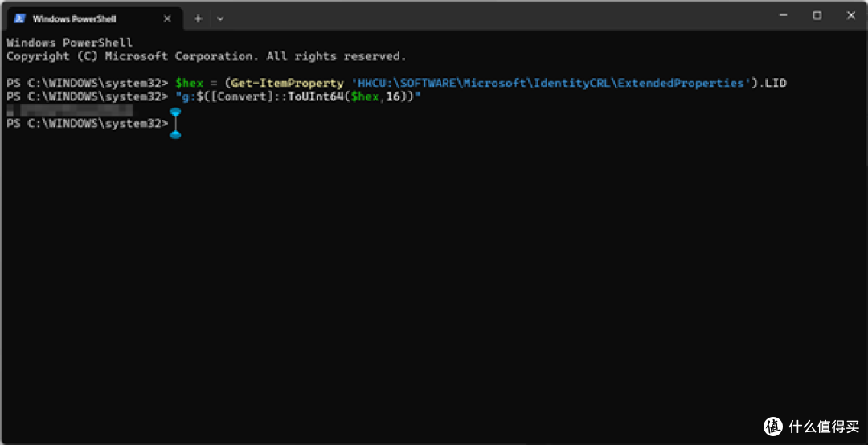Close the terminal window

[x=851, y=15]
